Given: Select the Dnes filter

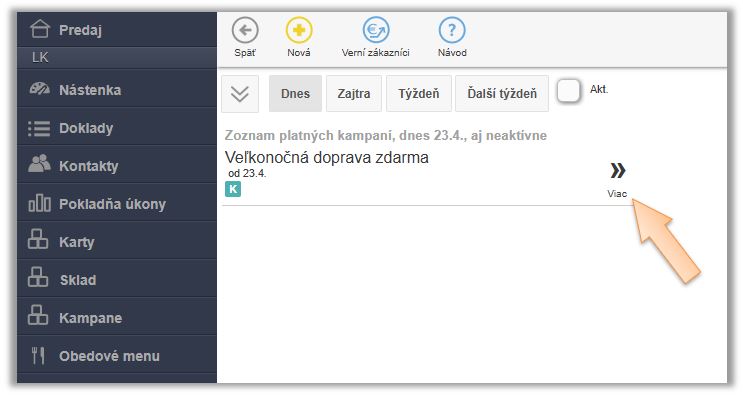Looking at the screenshot, I should click(295, 94).
